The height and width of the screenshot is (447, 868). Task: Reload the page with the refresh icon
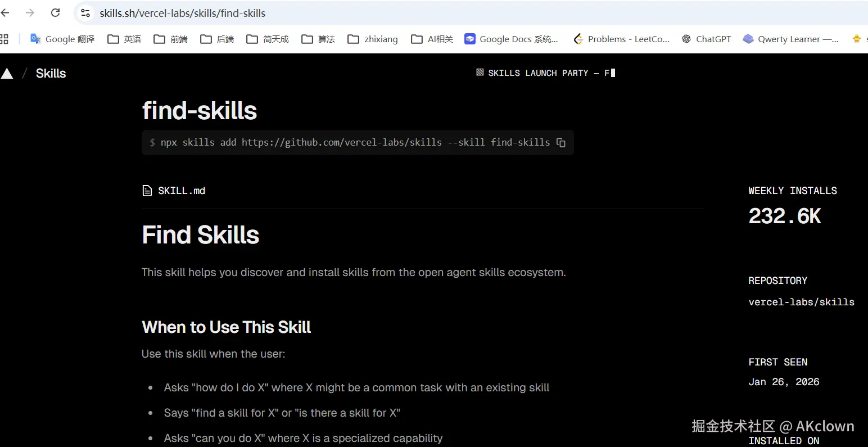[x=55, y=12]
